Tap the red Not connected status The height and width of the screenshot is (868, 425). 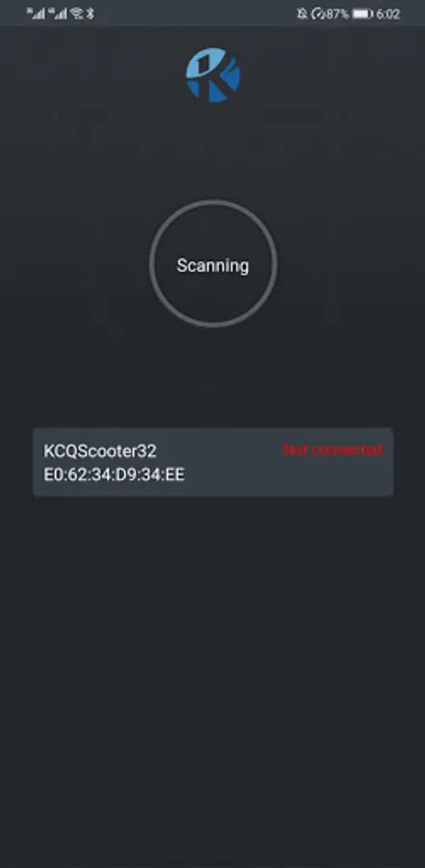(332, 449)
